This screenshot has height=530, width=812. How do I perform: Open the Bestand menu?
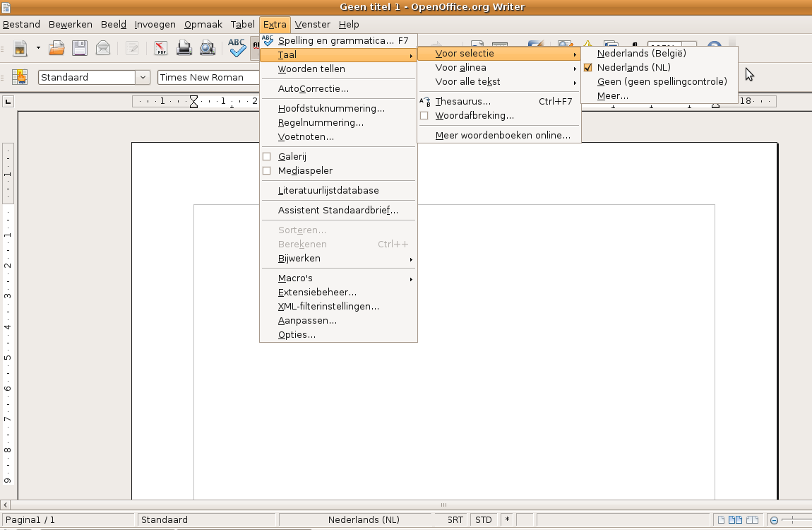(21, 24)
